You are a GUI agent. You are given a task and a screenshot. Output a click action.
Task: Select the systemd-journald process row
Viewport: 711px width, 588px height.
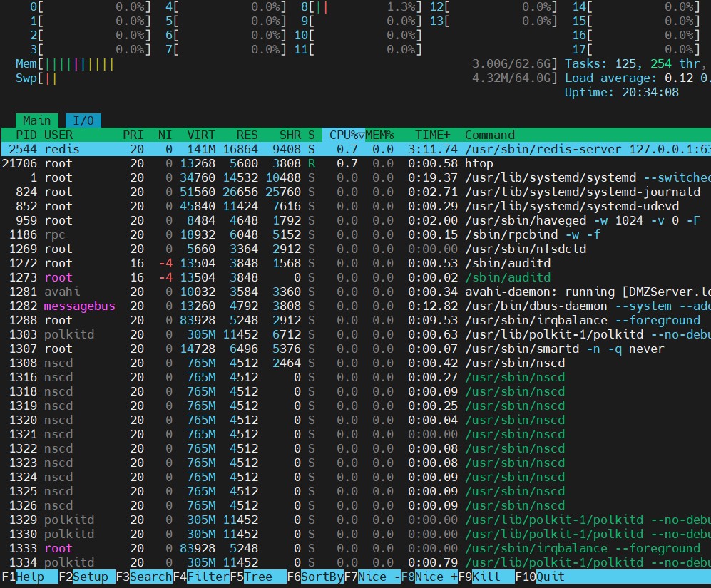355,192
